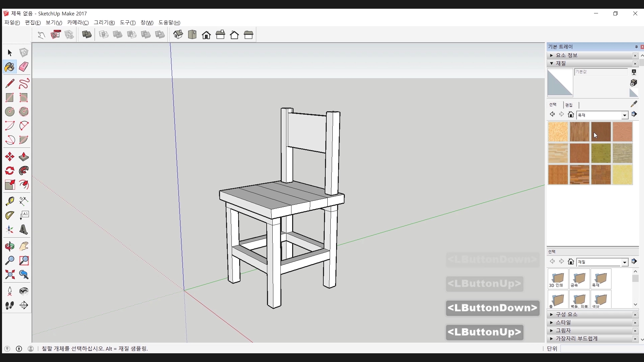This screenshot has height=362, width=644.
Task: Close the 스타일 panel
Action: (x=635, y=322)
